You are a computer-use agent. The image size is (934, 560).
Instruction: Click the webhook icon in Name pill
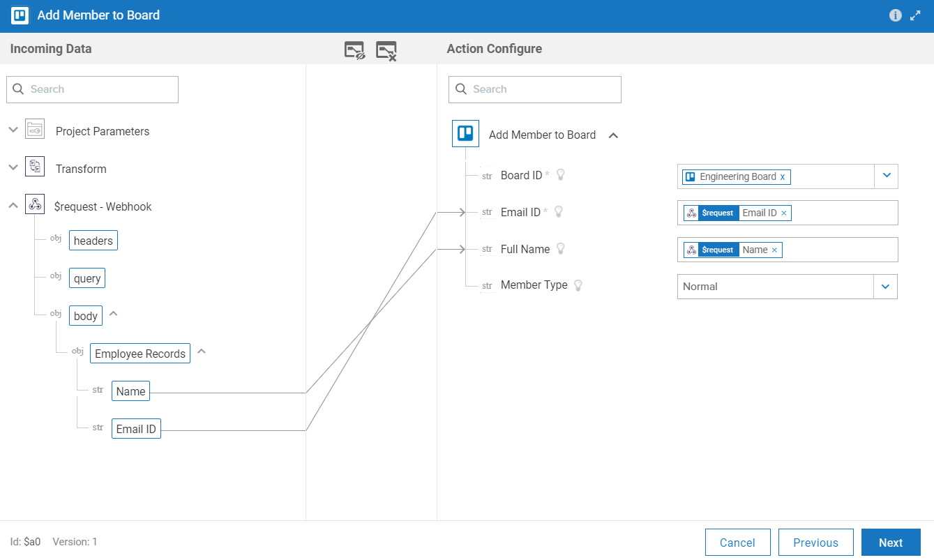pos(691,250)
